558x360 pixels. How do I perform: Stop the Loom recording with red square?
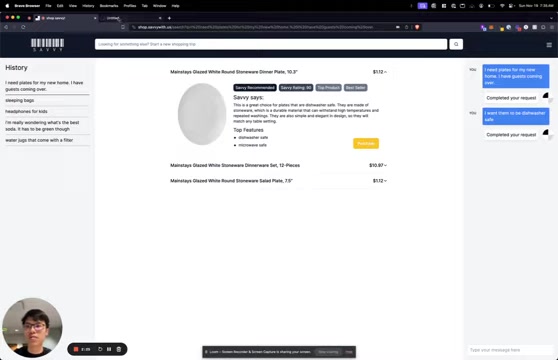pos(76,349)
